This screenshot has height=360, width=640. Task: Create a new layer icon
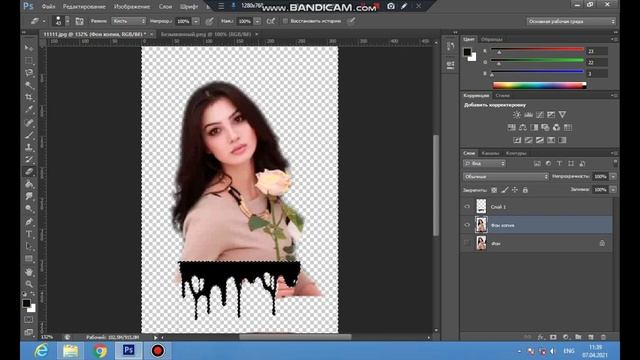coord(591,337)
